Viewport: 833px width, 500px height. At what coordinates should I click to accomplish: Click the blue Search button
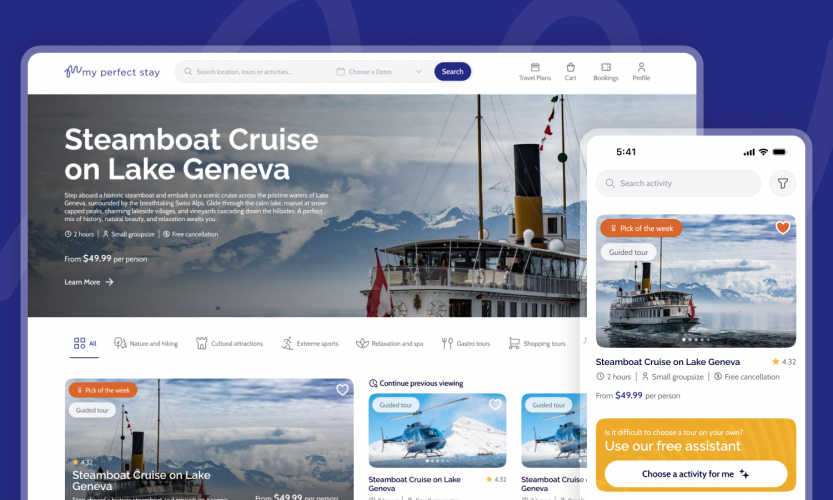[453, 72]
